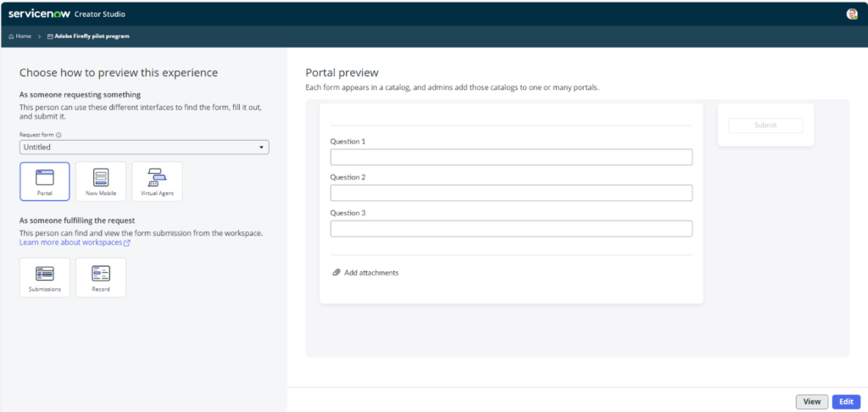Click the paperclip attachment icon

[337, 273]
